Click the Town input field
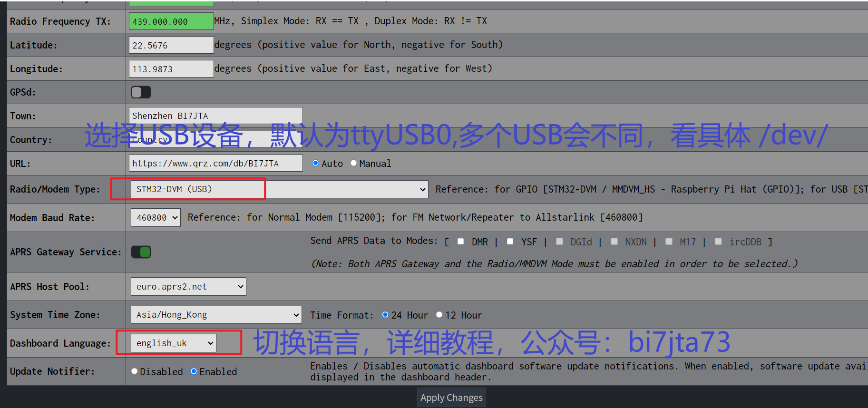 click(215, 116)
